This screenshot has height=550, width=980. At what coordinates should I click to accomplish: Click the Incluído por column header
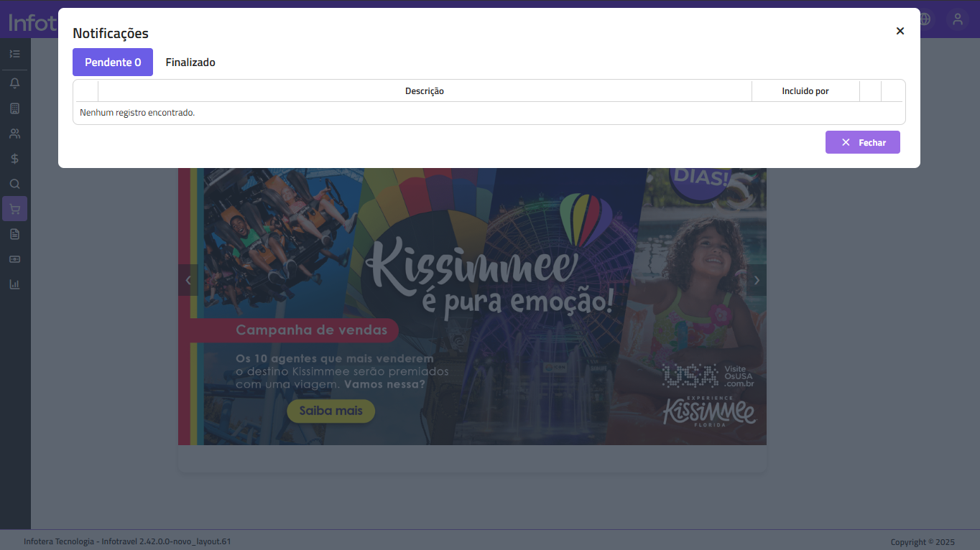[805, 91]
